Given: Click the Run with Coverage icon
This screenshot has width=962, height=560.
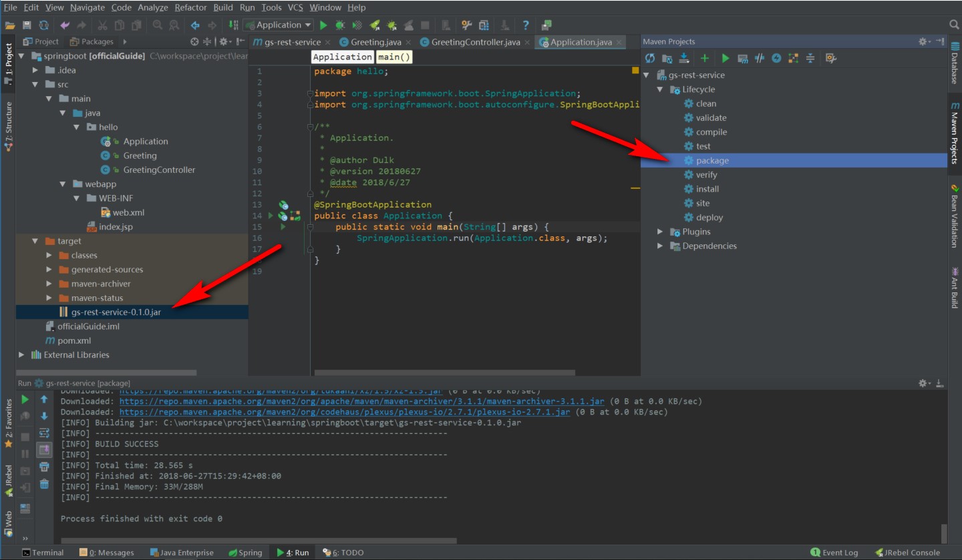Looking at the screenshot, I should click(357, 25).
